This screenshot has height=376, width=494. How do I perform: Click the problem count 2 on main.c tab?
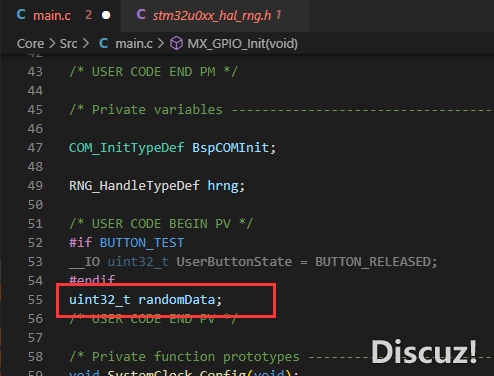pos(88,15)
